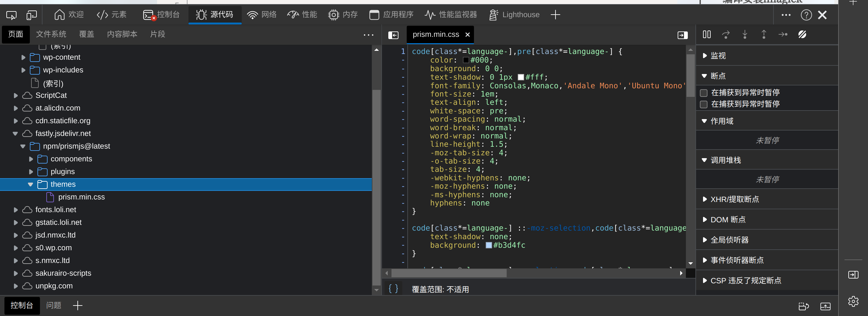Hide the navigator sidebar icon

coord(393,35)
